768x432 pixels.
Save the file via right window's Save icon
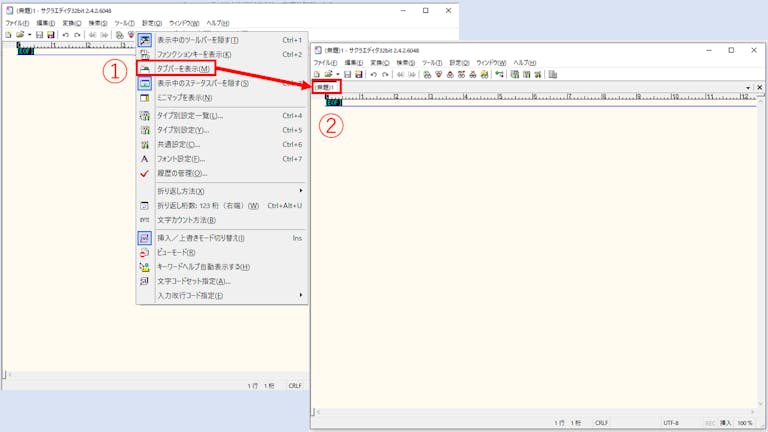point(348,74)
